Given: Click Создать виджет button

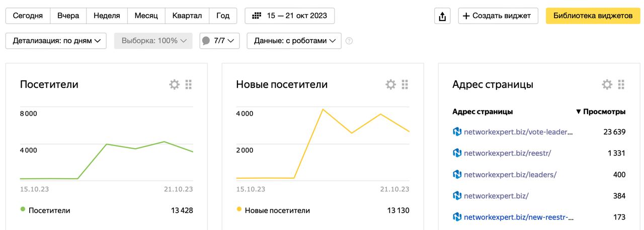Looking at the screenshot, I should point(498,16).
